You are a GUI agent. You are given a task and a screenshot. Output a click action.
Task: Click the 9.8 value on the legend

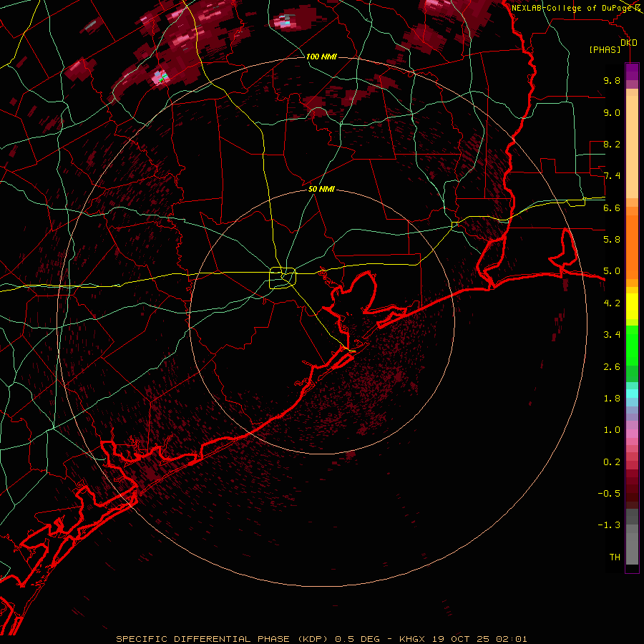click(612, 81)
